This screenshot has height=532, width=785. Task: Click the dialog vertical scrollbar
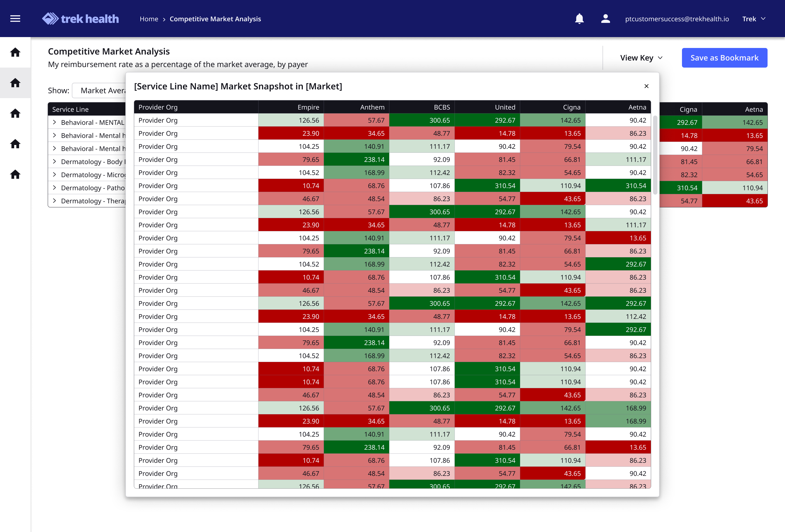click(x=655, y=155)
